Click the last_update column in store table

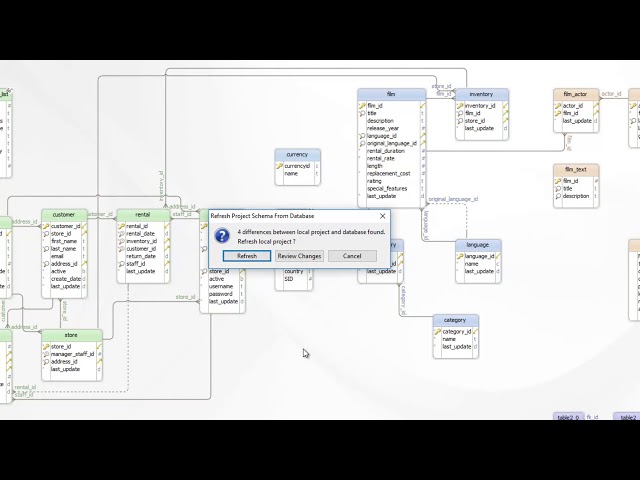coord(65,369)
